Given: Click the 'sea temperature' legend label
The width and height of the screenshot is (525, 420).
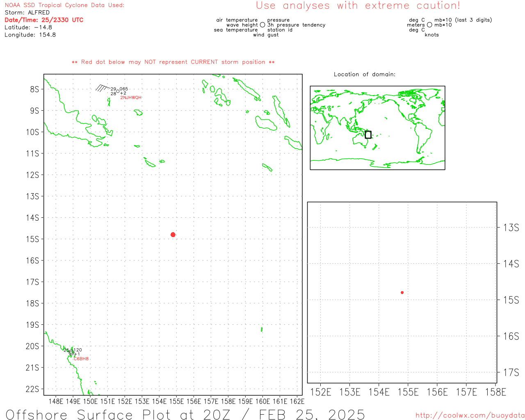Looking at the screenshot, I should click(x=236, y=30).
